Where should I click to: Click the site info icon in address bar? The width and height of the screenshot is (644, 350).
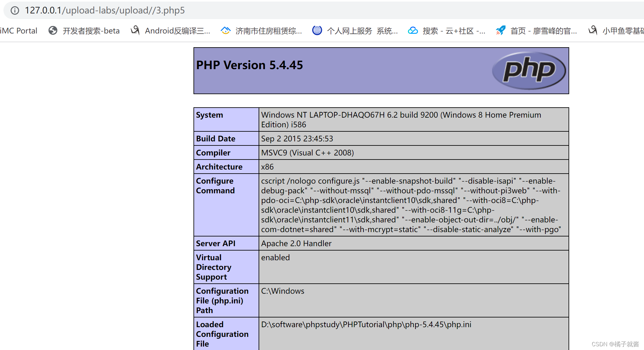15,10
